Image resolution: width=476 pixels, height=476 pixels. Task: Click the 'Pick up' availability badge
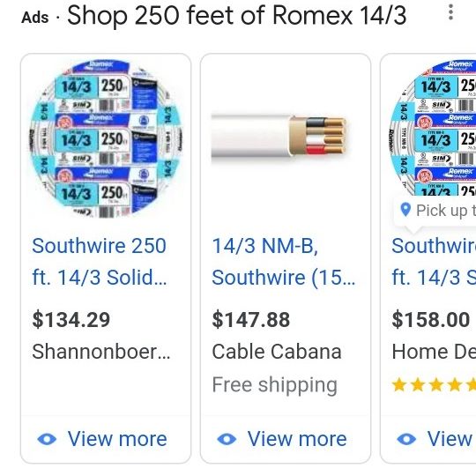pos(435,210)
